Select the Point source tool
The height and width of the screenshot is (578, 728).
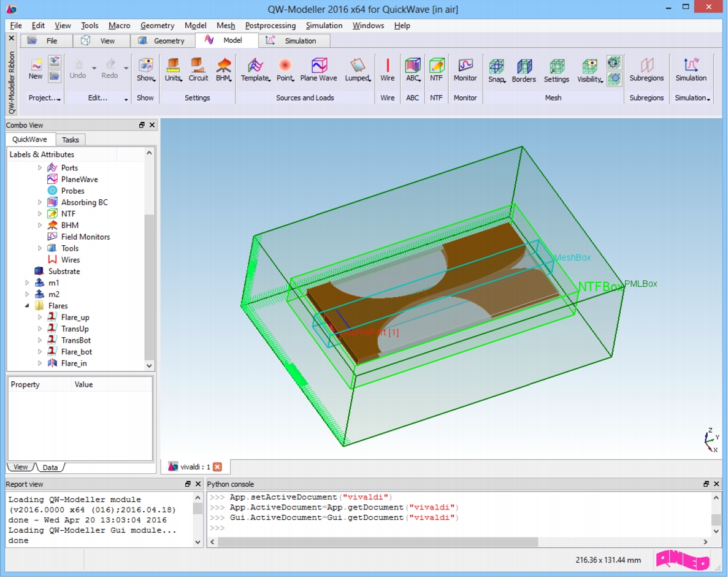click(285, 70)
